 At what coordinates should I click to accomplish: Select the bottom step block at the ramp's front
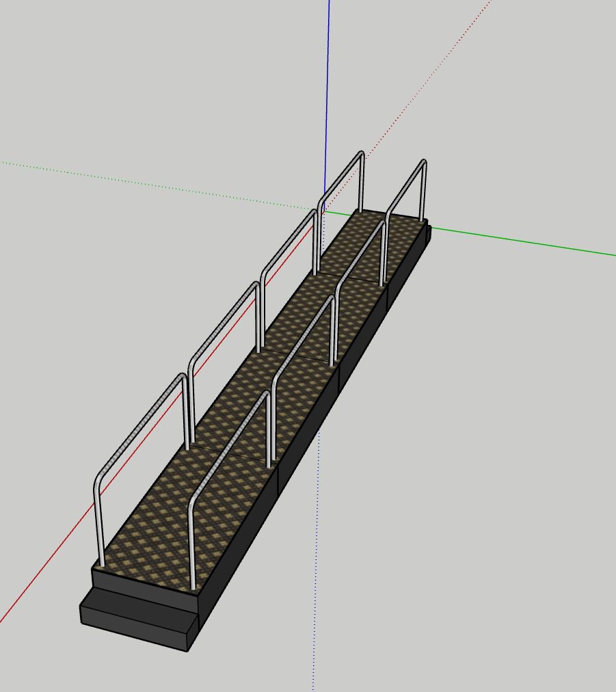click(135, 624)
